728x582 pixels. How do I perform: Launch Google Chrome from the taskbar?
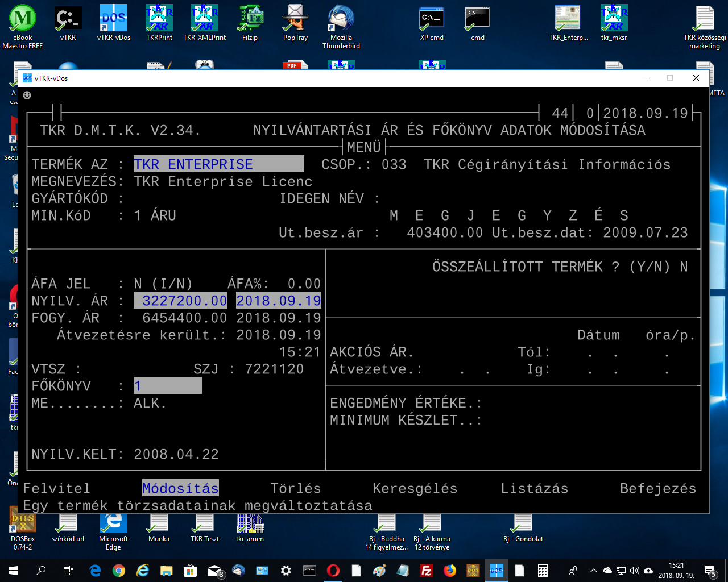coord(119,571)
